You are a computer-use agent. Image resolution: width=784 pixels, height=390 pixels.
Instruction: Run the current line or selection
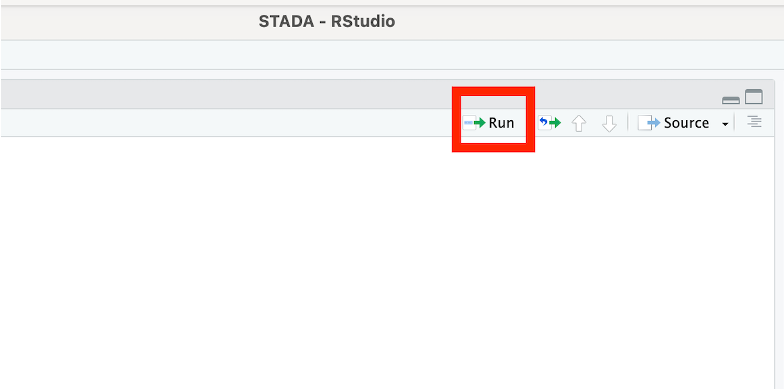488,122
